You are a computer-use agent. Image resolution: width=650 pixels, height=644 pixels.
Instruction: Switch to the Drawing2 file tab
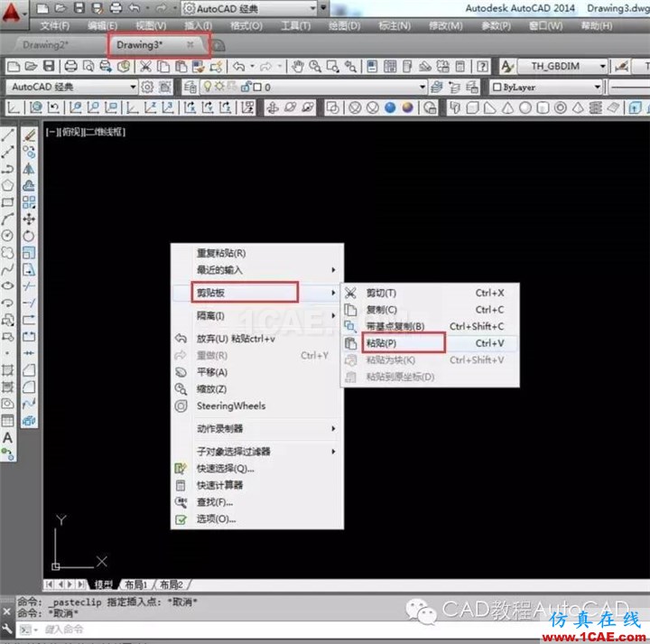(x=46, y=45)
